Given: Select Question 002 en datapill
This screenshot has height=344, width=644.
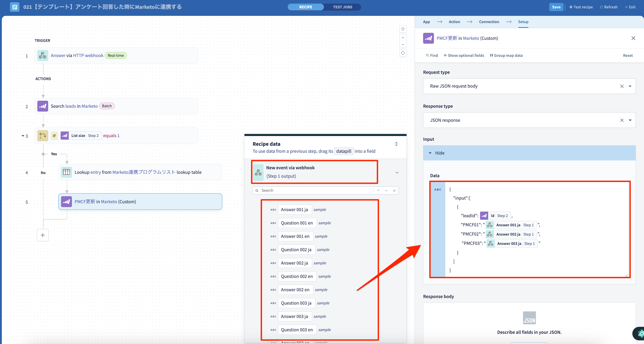Looking at the screenshot, I should point(297,277).
